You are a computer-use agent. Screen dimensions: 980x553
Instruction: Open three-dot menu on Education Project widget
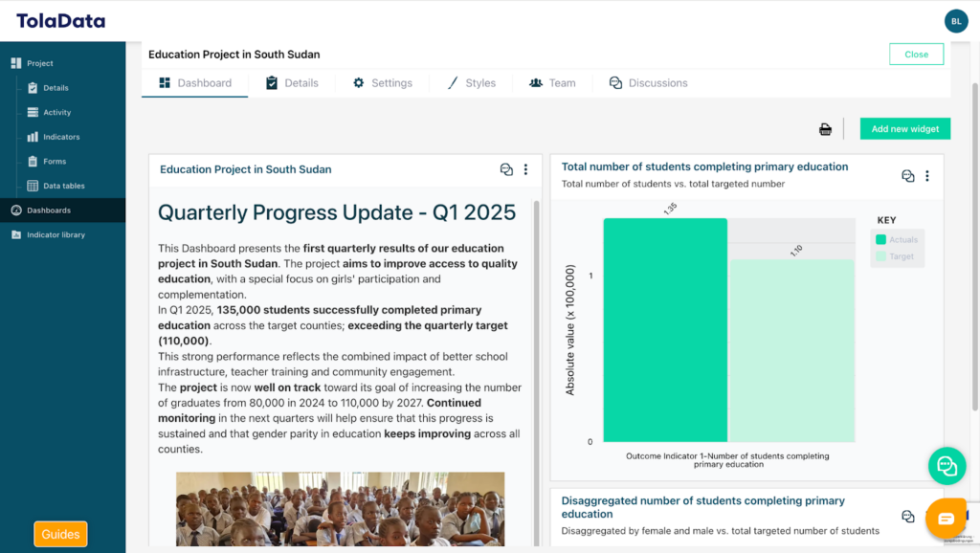[x=525, y=169]
